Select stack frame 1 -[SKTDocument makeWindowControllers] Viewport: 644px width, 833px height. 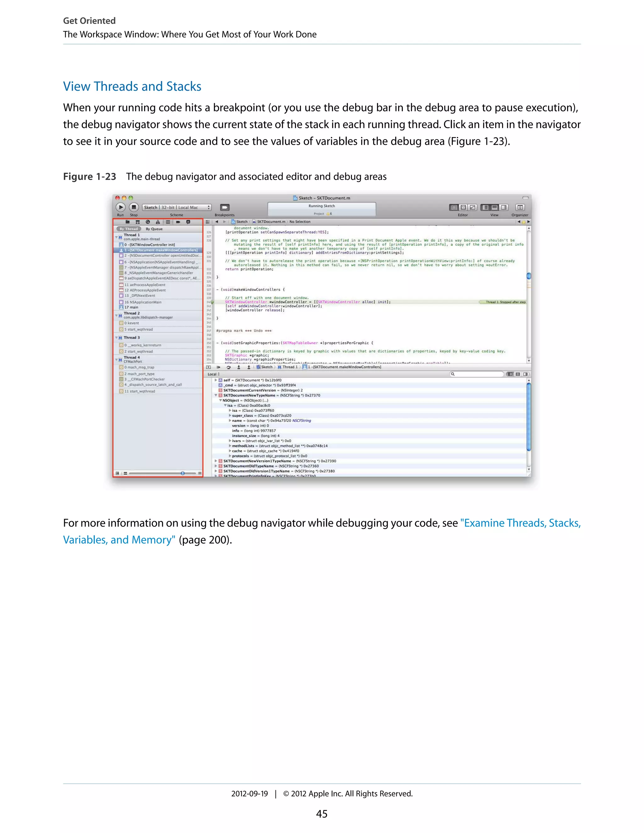tap(158, 250)
